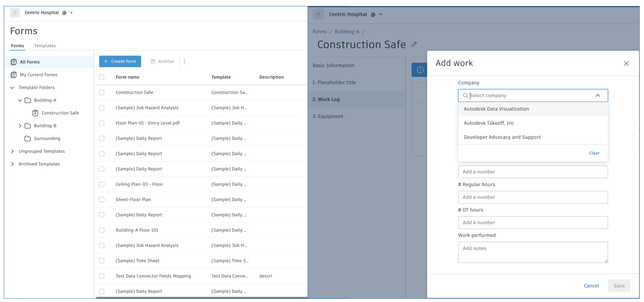Click the Construction Safe template icon under Building-A
Viewport: 644px width, 302px height.
click(35, 113)
